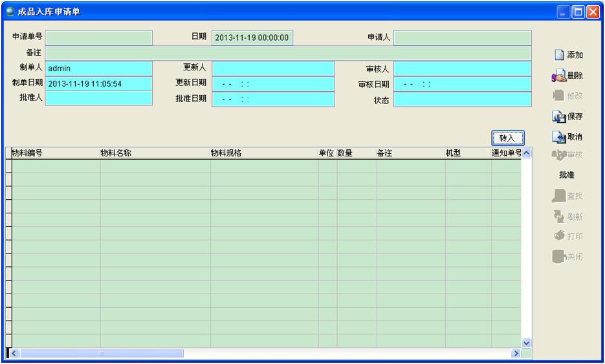The width and height of the screenshot is (605, 364).
Task: Click the 打印 (Print) icon
Action: pos(559,236)
